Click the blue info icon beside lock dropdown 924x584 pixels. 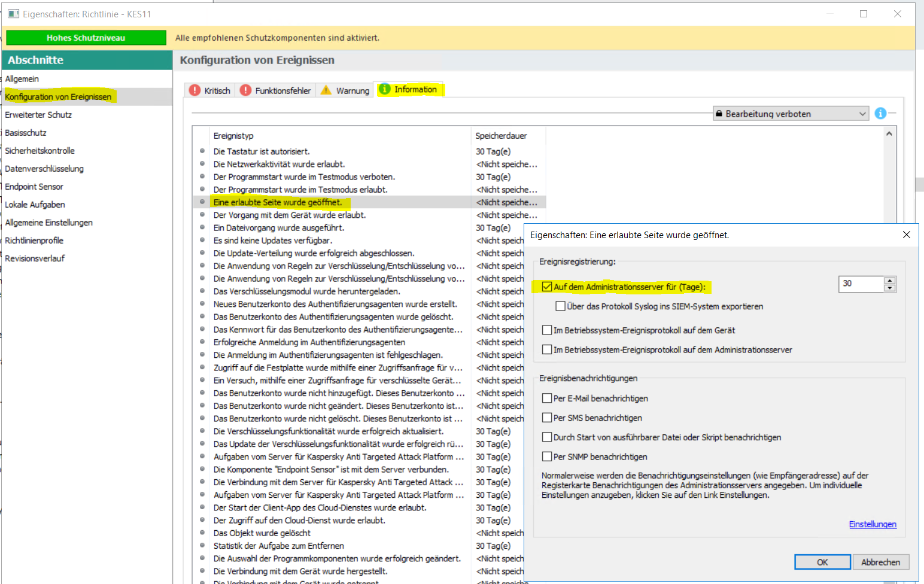tap(880, 114)
